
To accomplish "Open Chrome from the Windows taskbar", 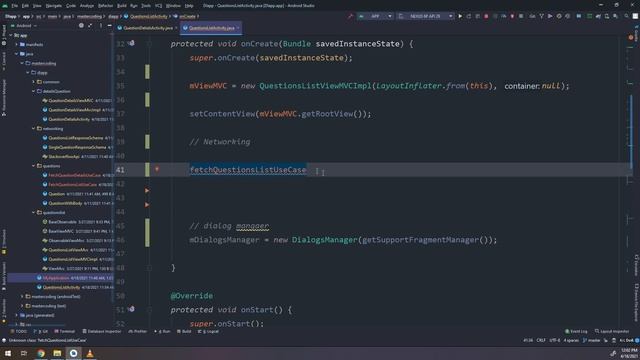I will (x=41, y=353).
